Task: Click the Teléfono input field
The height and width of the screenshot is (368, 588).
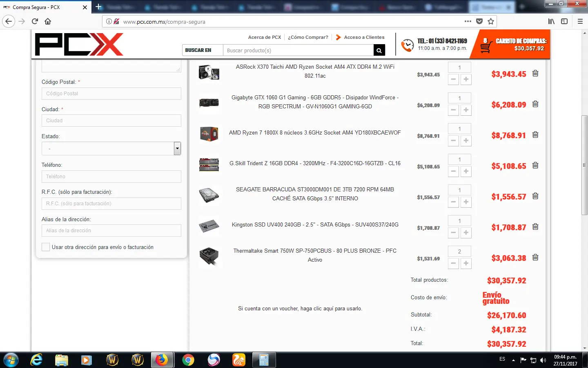Action: click(111, 176)
